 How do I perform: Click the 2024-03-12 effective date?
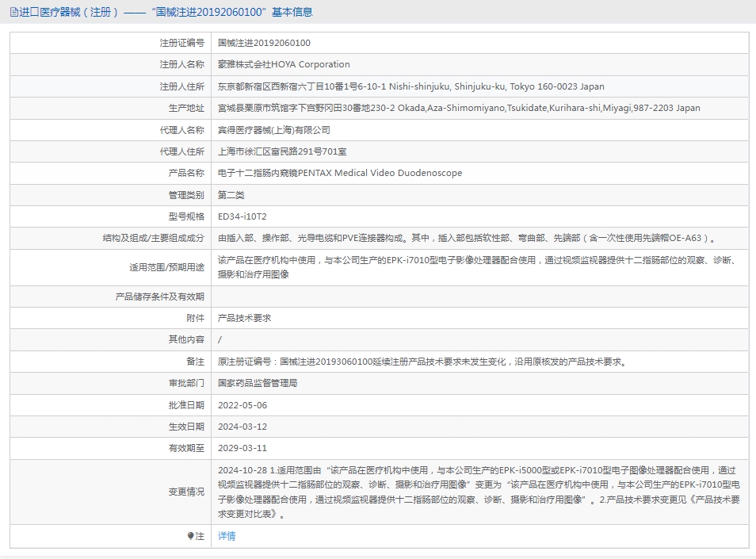tap(242, 427)
